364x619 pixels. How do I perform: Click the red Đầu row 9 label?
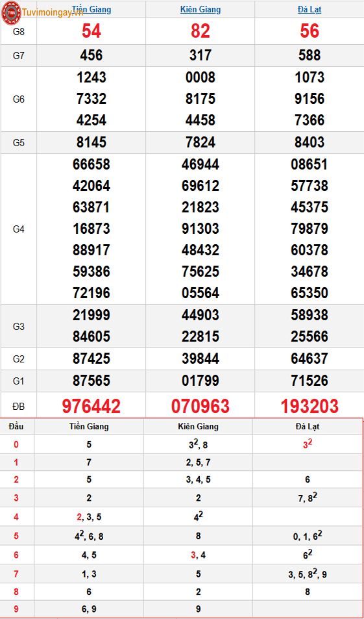tap(16, 609)
